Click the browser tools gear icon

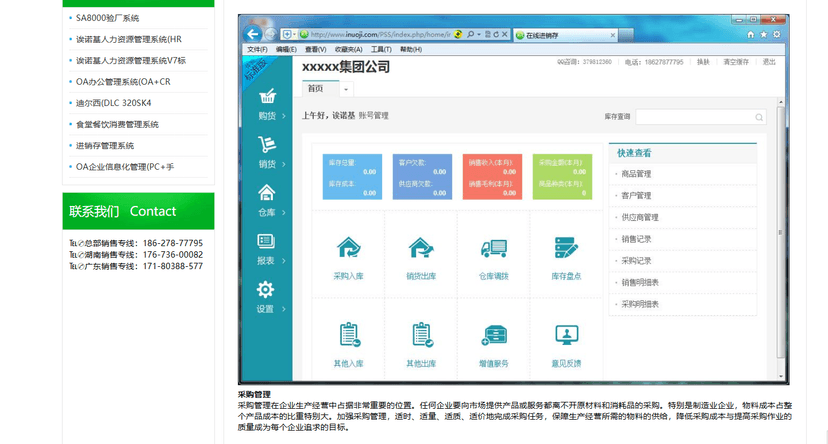(776, 34)
